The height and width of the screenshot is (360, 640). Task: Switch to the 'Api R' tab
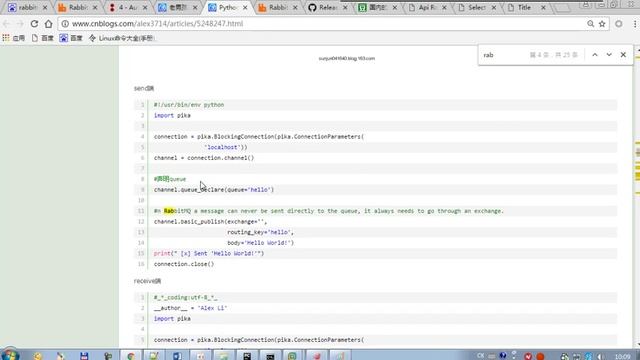click(x=428, y=7)
